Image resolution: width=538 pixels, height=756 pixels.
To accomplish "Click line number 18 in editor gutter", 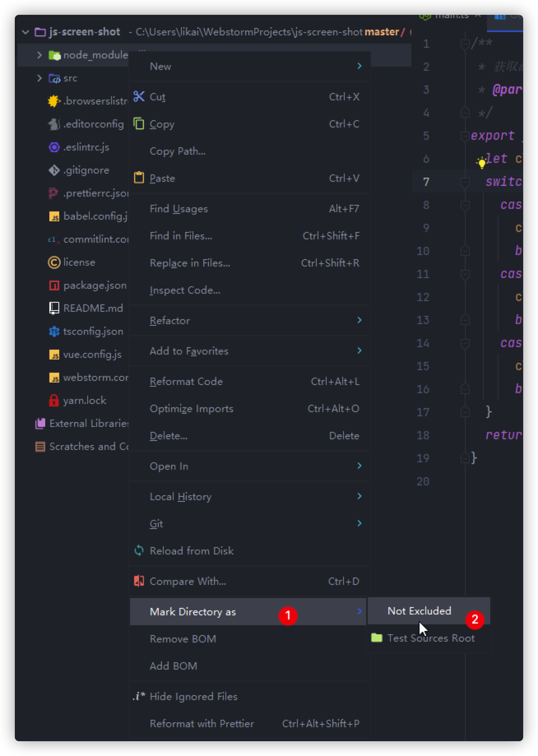I will pyautogui.click(x=423, y=435).
